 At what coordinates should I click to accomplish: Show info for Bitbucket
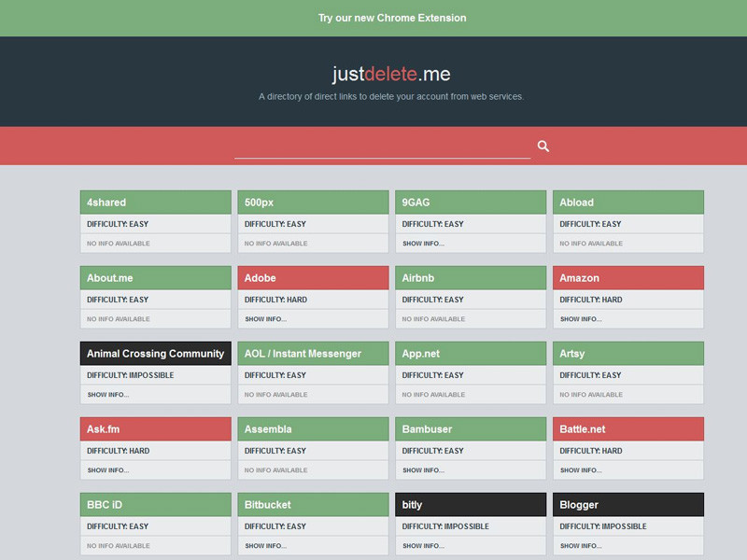coord(265,546)
